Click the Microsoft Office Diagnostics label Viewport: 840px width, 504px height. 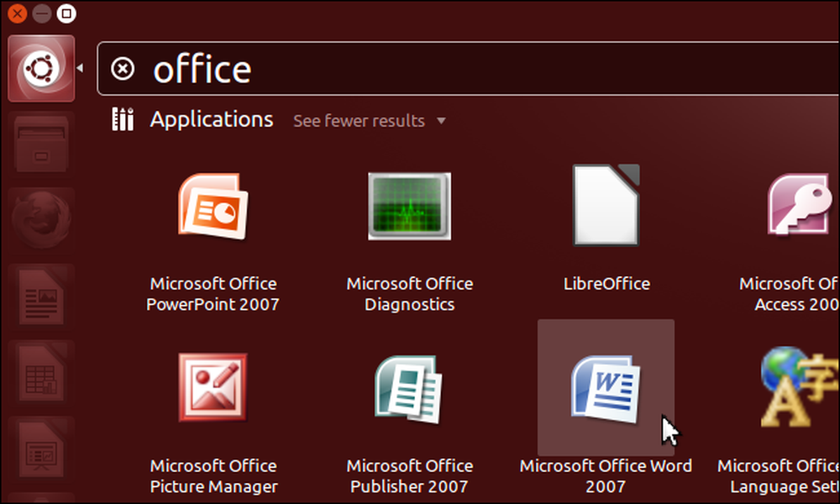(x=410, y=293)
